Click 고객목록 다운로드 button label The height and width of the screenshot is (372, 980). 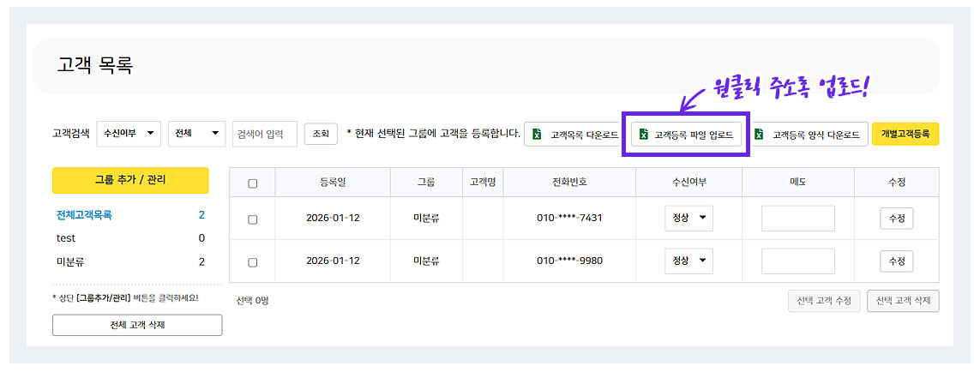tap(585, 135)
